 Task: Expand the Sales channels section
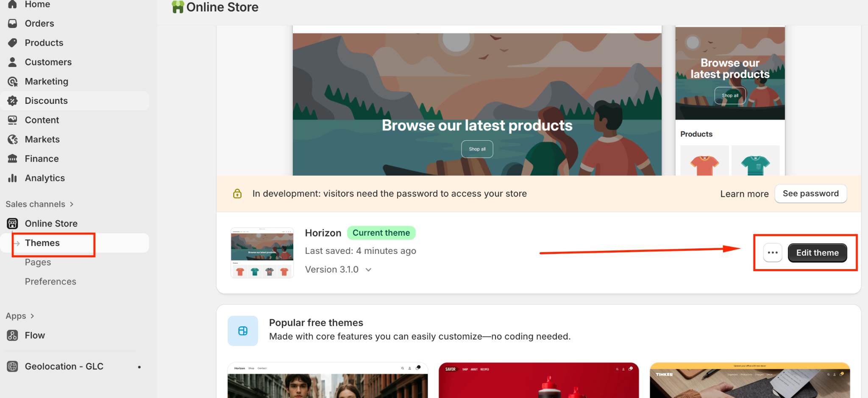[40, 204]
